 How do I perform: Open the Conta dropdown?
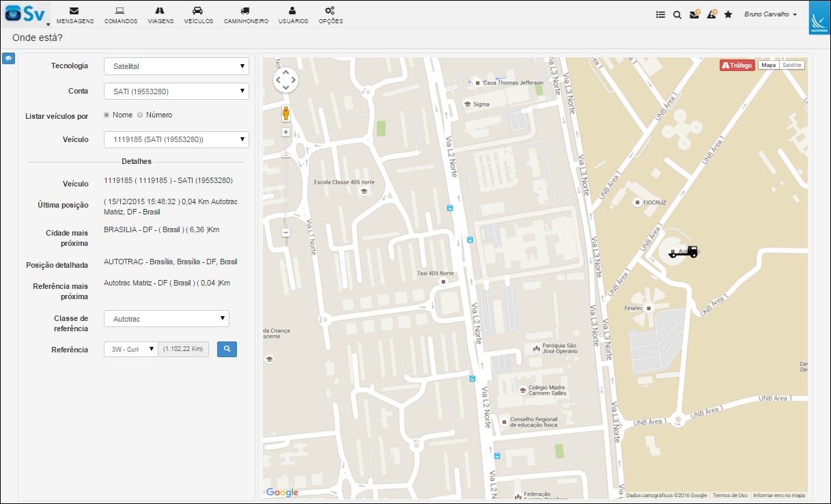point(176,91)
